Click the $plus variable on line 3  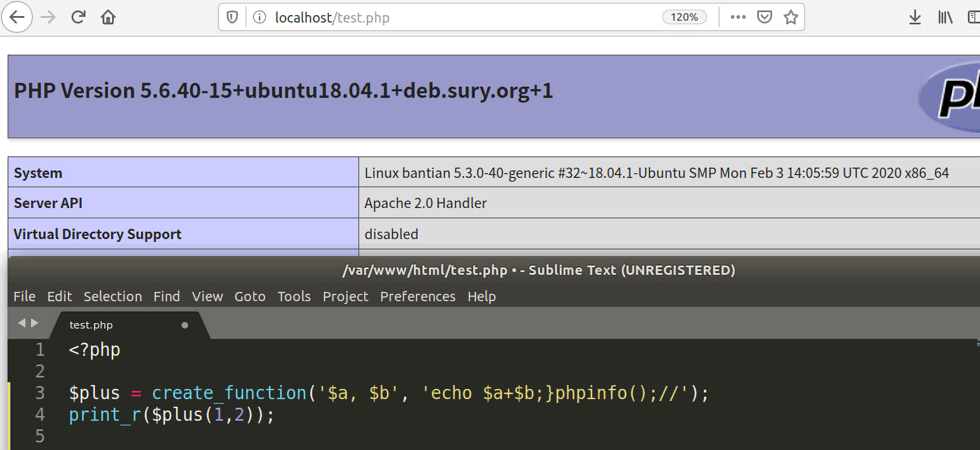(95, 393)
